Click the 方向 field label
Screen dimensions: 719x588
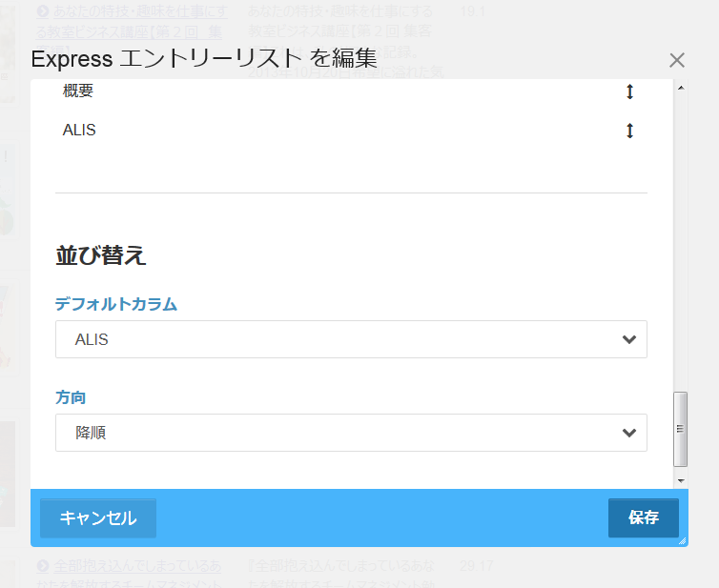click(72, 397)
